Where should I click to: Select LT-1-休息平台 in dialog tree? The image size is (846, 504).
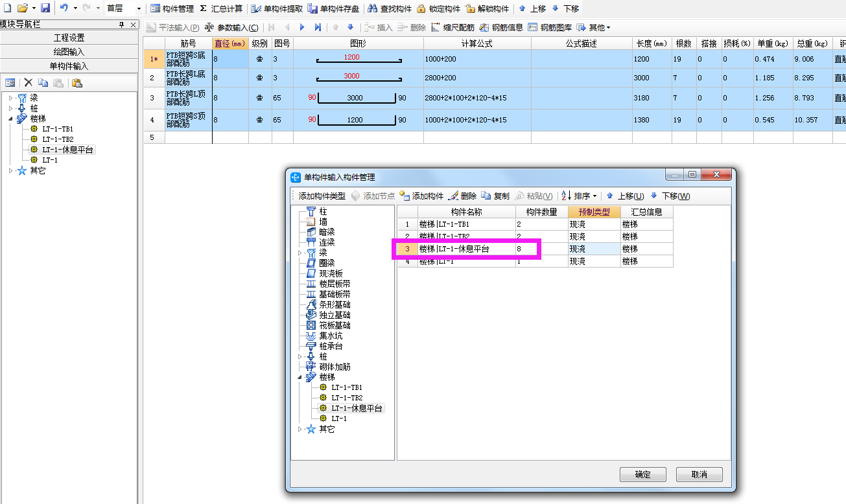[x=357, y=408]
